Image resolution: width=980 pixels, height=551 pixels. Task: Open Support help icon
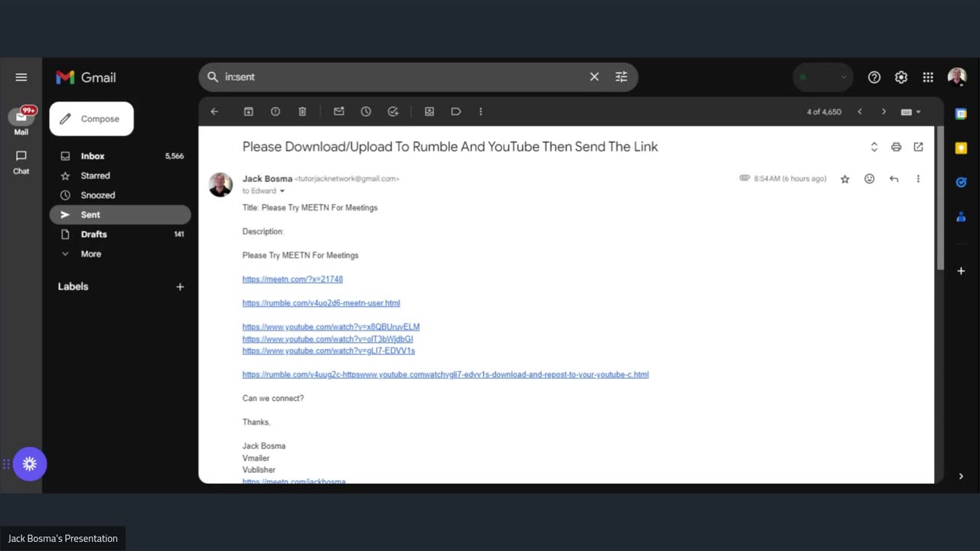point(874,77)
